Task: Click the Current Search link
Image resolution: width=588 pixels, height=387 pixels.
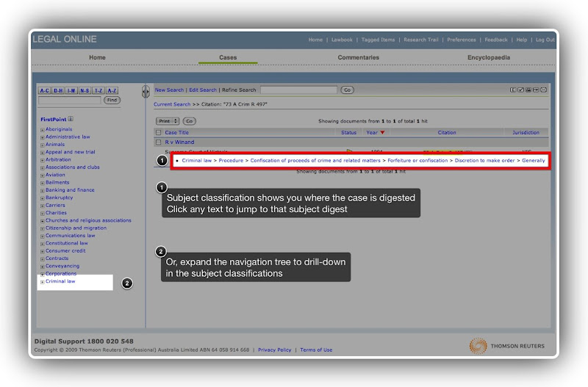Action: click(x=172, y=104)
